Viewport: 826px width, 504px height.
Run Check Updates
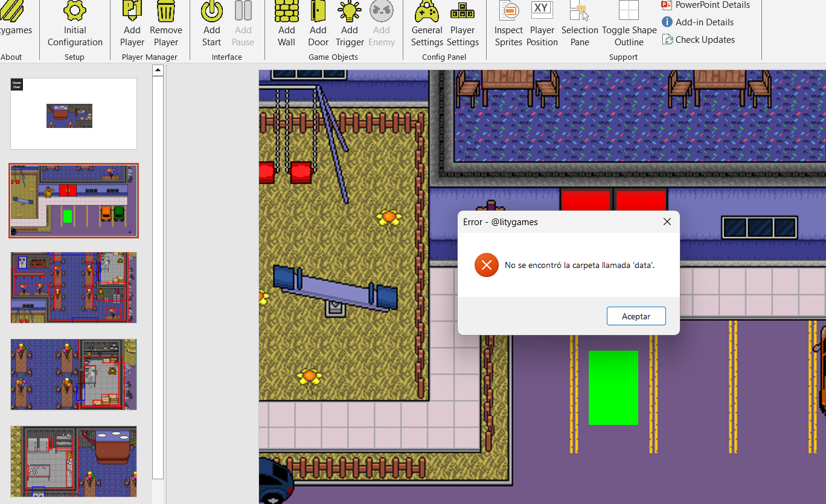click(x=699, y=40)
